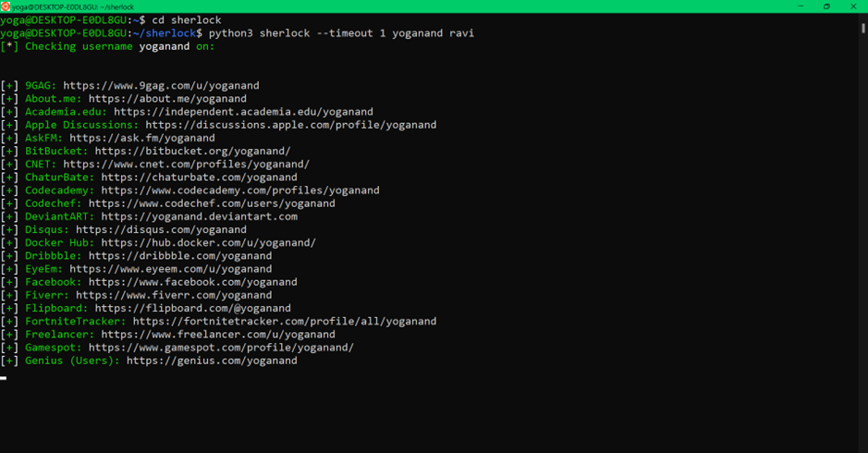This screenshot has height=453, width=868.
Task: Click the Genius Users profile URL
Action: [212, 361]
